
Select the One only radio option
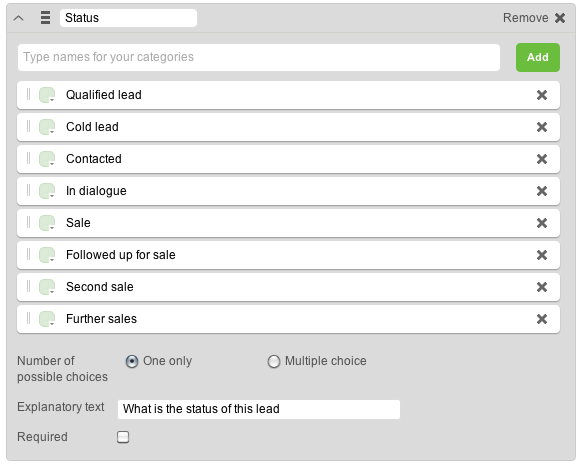point(132,361)
